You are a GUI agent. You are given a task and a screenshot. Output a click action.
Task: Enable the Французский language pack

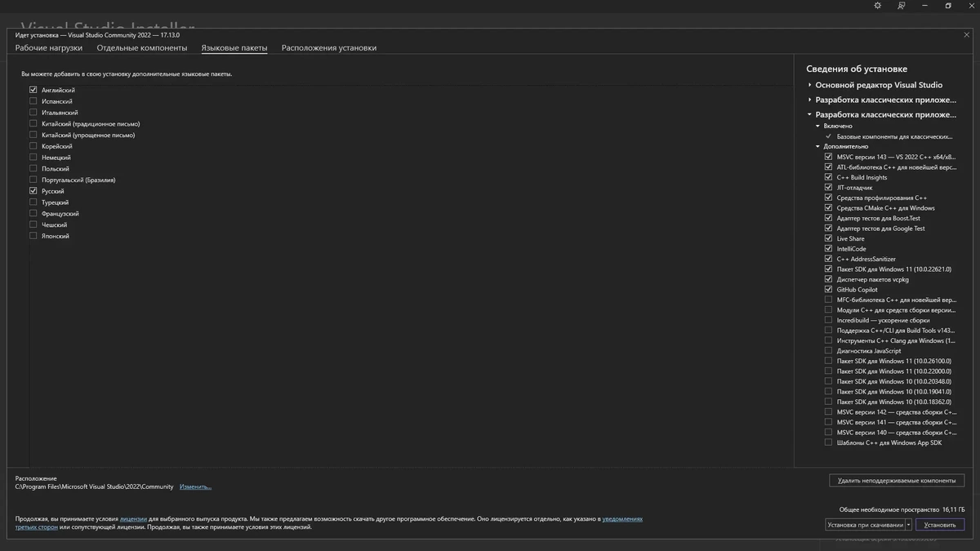click(x=33, y=214)
